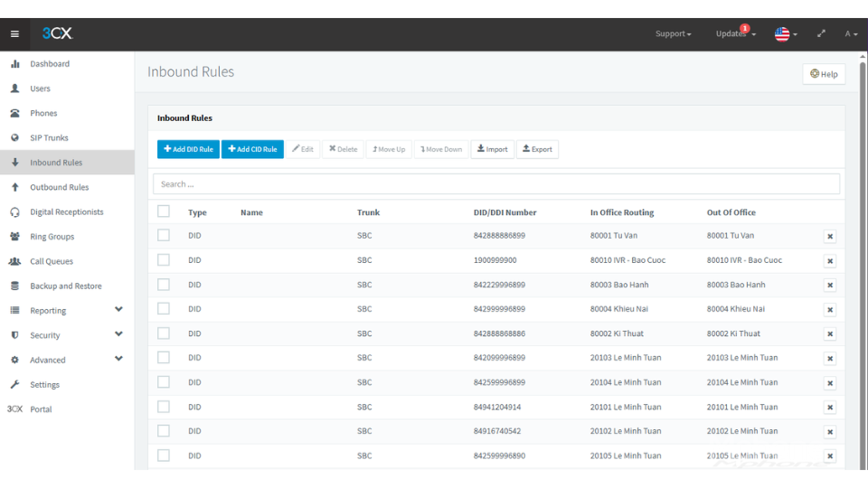Open the Support dropdown
The height and width of the screenshot is (488, 868).
click(673, 33)
